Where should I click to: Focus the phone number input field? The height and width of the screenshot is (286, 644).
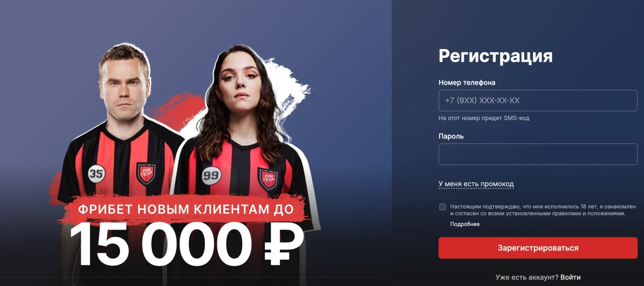coord(538,101)
